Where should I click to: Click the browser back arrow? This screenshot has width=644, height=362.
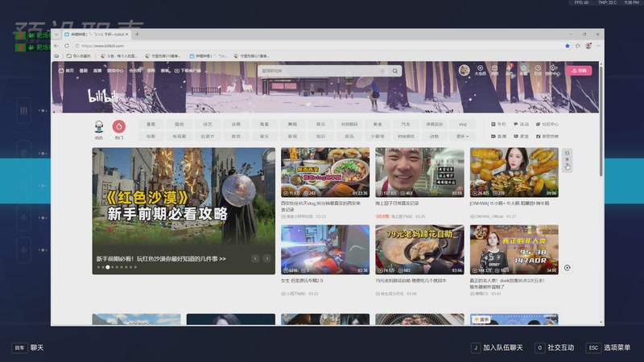56,46
